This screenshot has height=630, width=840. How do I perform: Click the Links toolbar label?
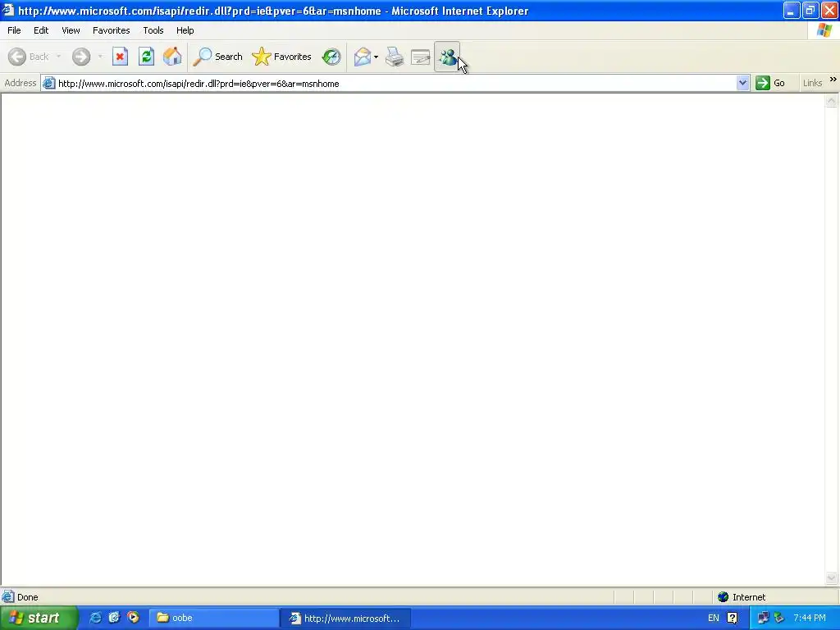tap(812, 83)
